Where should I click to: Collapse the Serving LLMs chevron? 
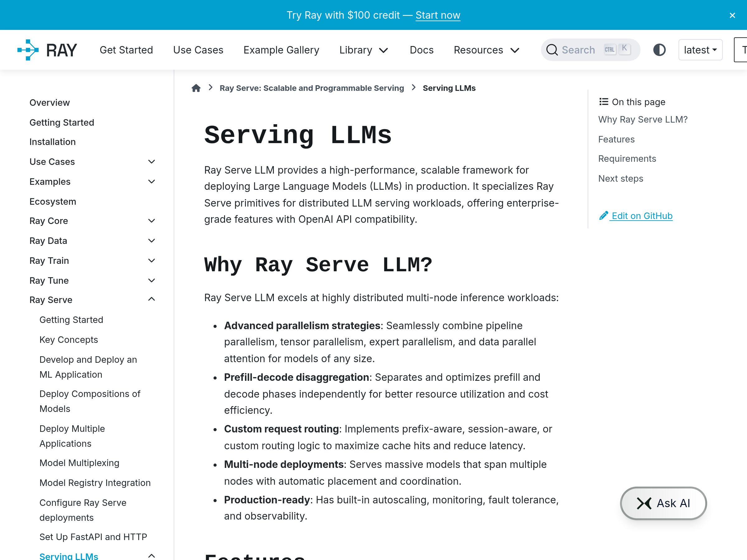pyautogui.click(x=152, y=556)
